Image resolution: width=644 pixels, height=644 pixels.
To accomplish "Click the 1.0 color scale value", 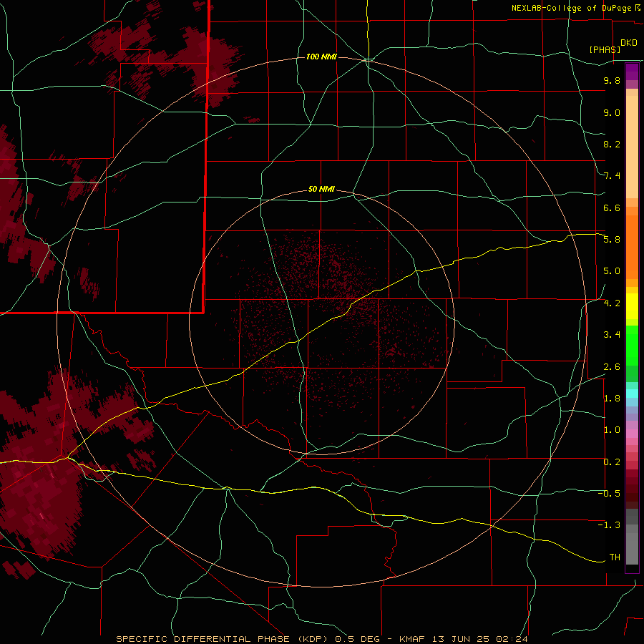I will [x=612, y=430].
